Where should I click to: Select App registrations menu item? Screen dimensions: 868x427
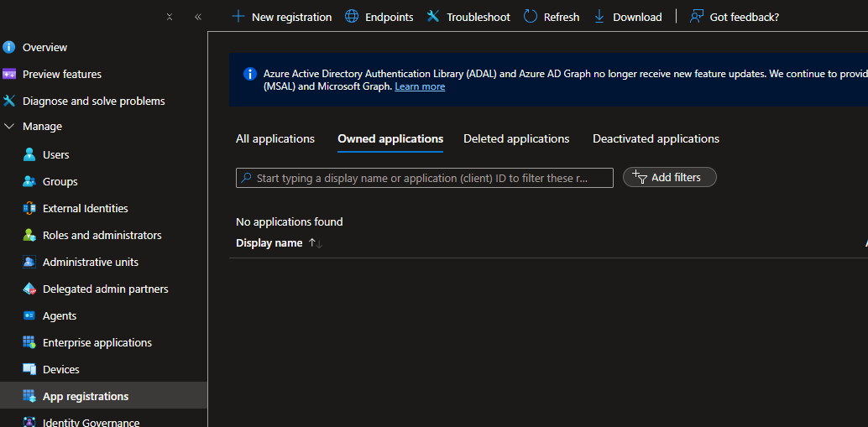pyautogui.click(x=103, y=396)
